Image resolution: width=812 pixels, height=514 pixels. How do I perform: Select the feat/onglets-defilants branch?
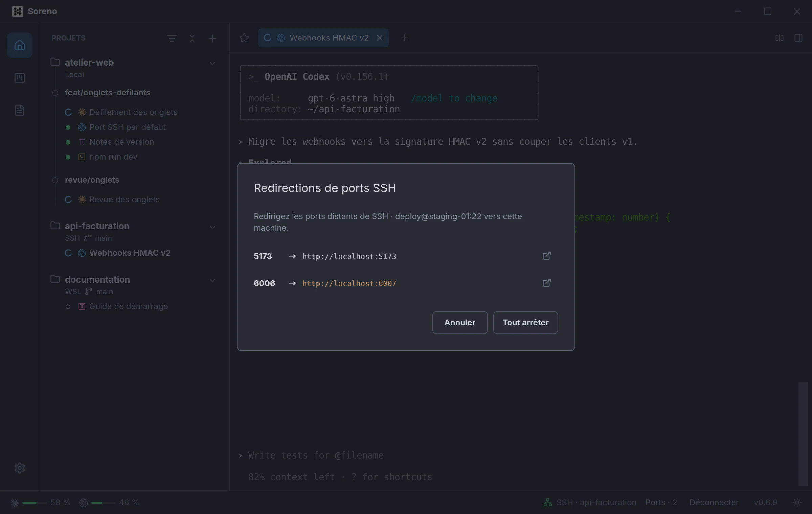coord(107,93)
